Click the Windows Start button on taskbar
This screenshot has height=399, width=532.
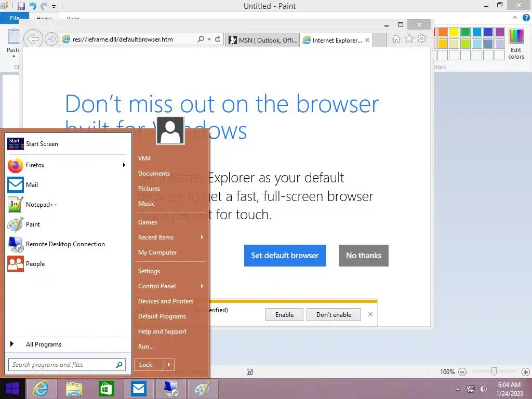pyautogui.click(x=12, y=389)
